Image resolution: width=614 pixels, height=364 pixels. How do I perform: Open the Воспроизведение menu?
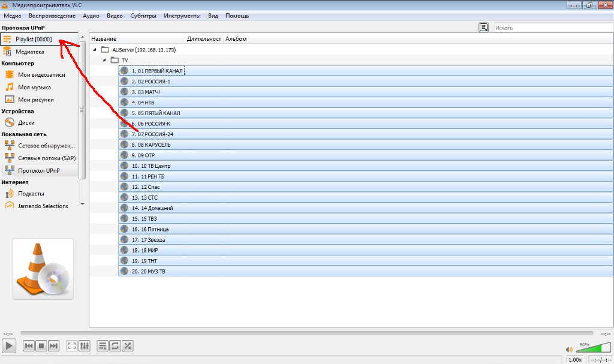(52, 16)
